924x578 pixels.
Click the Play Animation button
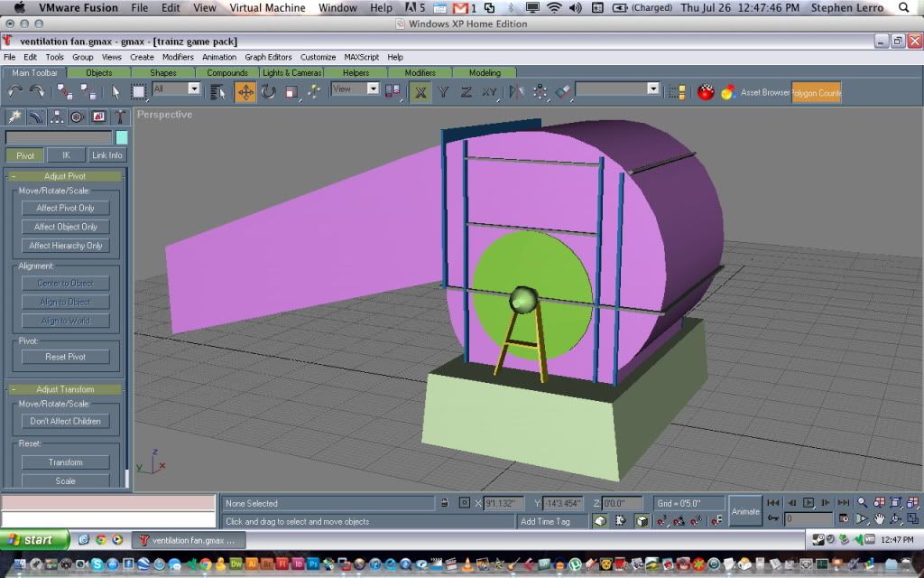808,502
